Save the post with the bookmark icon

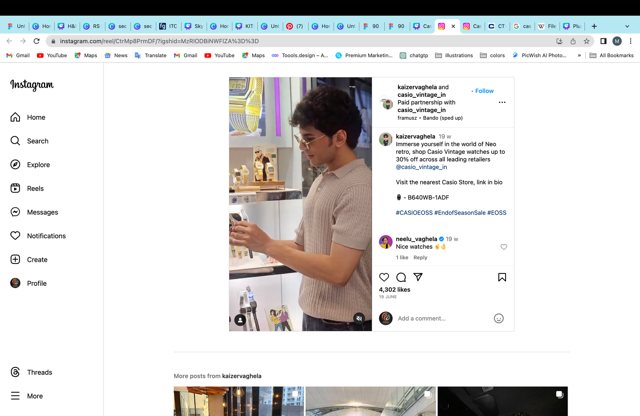(x=502, y=277)
